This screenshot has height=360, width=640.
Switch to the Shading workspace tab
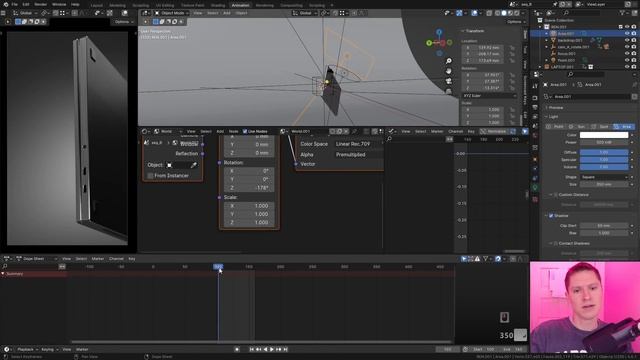pos(218,5)
